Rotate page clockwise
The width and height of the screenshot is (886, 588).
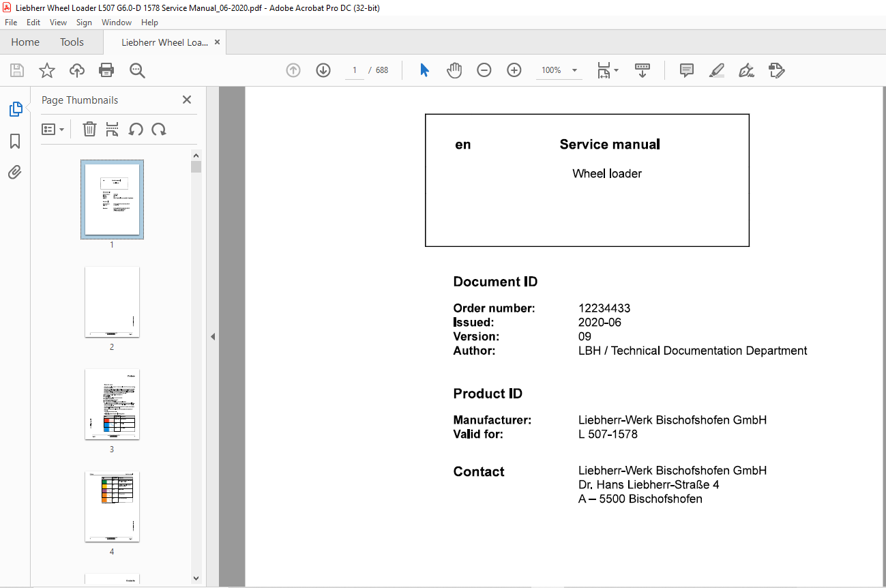point(159,129)
